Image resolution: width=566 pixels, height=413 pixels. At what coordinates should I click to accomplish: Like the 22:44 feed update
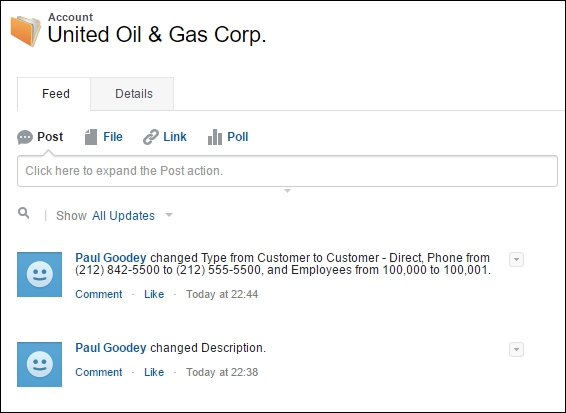coord(154,294)
